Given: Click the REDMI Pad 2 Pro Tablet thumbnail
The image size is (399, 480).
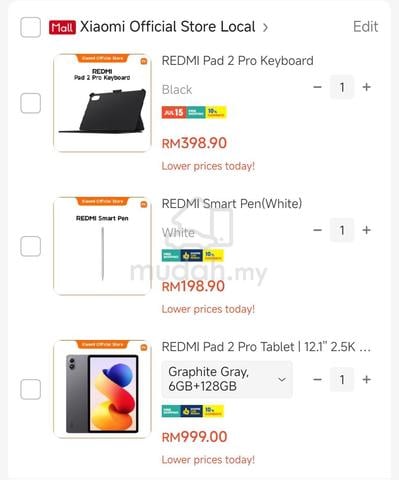Looking at the screenshot, I should (102, 389).
